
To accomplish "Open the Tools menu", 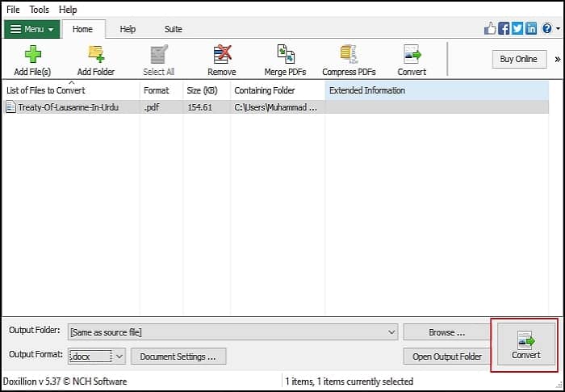I will tap(40, 10).
